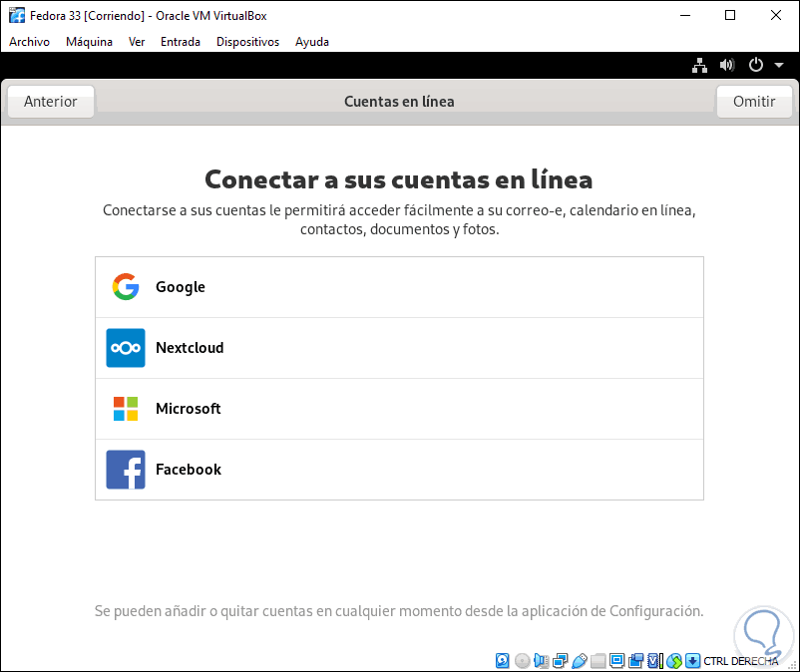Image resolution: width=800 pixels, height=672 pixels.
Task: Expand the system menu arrow in top bar
Action: tap(779, 65)
